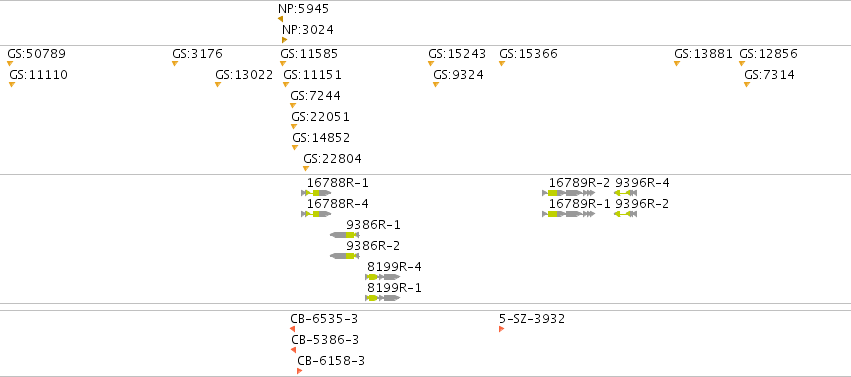Click the GS:15243 triangle marker
The height and width of the screenshot is (377, 851).
point(431,64)
